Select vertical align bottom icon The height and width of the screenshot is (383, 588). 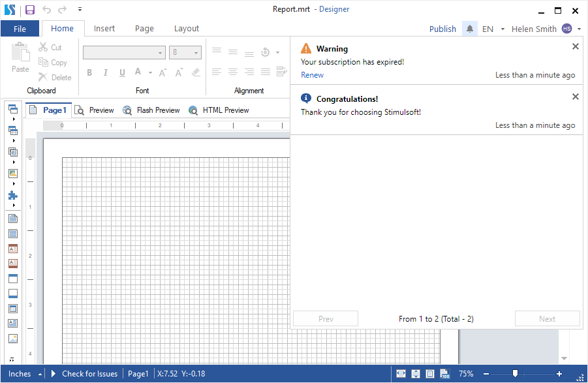[x=249, y=54]
